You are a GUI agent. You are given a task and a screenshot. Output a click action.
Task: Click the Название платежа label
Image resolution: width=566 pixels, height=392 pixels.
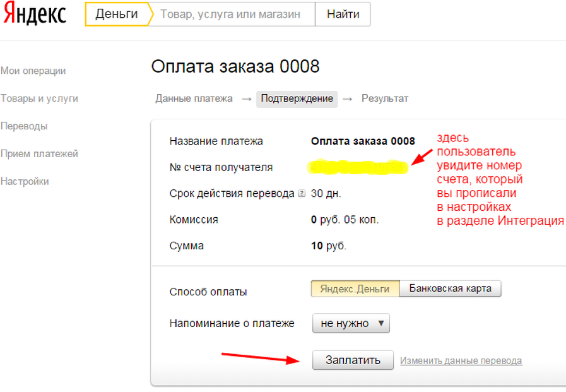pyautogui.click(x=216, y=141)
